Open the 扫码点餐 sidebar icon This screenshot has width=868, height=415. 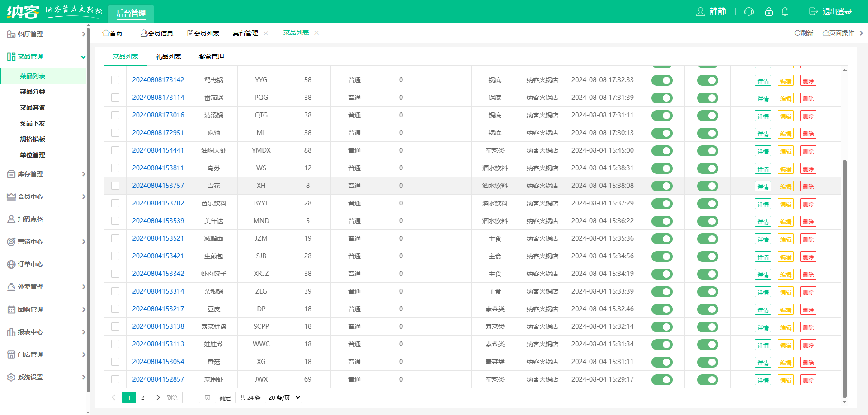[11, 219]
